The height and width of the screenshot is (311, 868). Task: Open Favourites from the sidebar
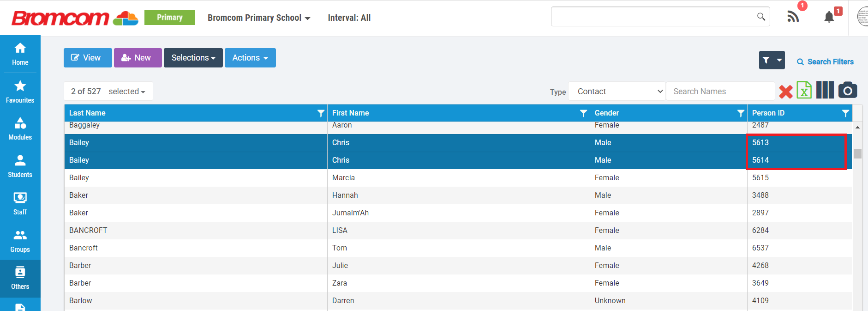(x=20, y=91)
